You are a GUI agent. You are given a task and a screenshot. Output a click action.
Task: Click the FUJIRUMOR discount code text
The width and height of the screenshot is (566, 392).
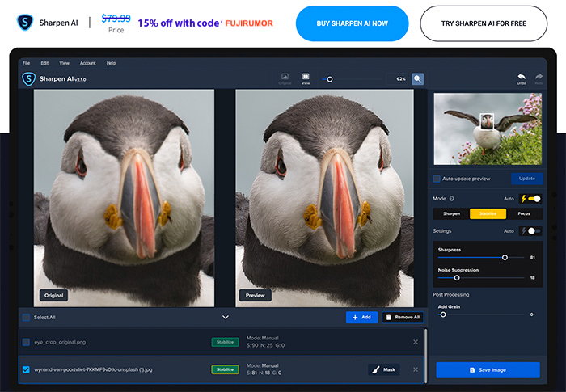click(249, 23)
